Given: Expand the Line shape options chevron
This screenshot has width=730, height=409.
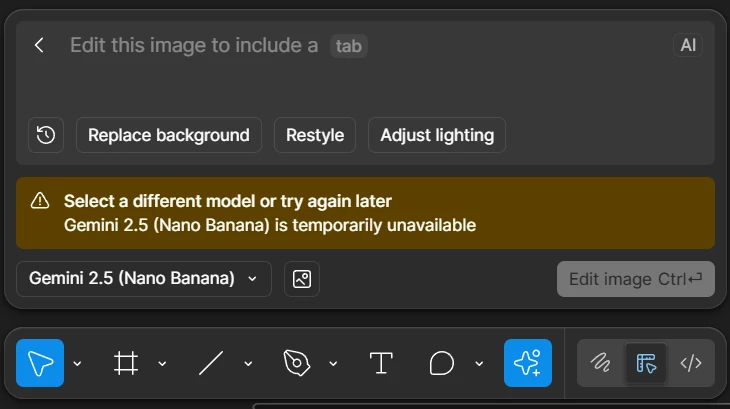Looking at the screenshot, I should (248, 363).
